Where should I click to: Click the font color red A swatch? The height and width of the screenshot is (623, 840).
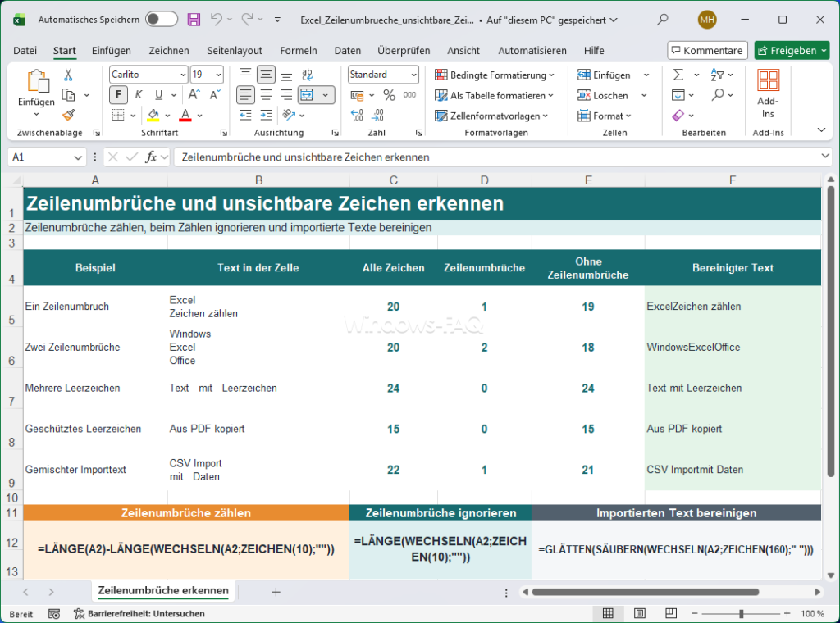(185, 115)
